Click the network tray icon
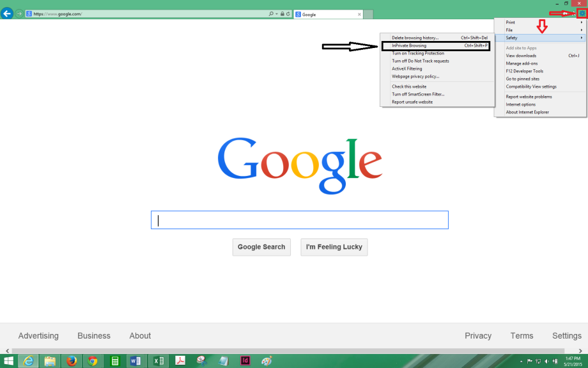Image resolution: width=588 pixels, height=368 pixels. [538, 361]
